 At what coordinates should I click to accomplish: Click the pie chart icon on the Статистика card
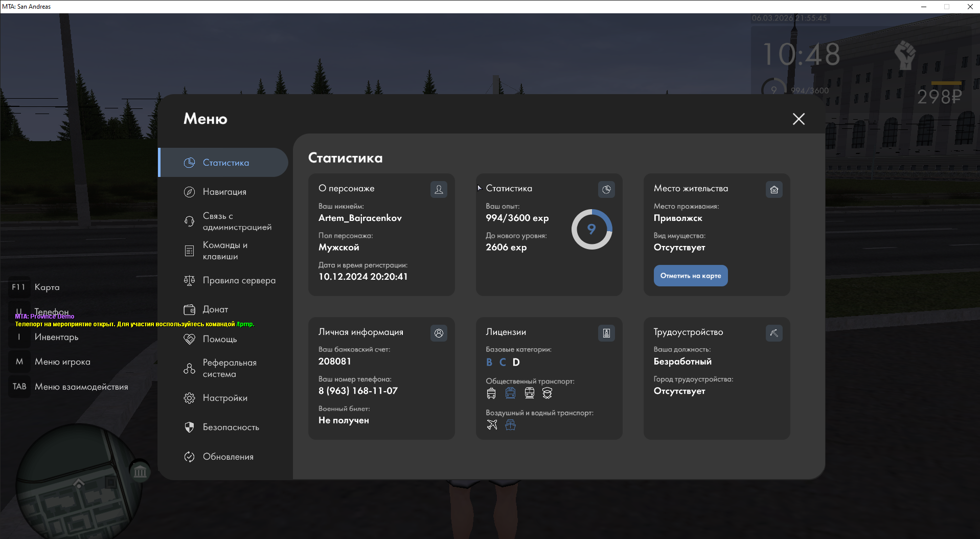coord(606,190)
